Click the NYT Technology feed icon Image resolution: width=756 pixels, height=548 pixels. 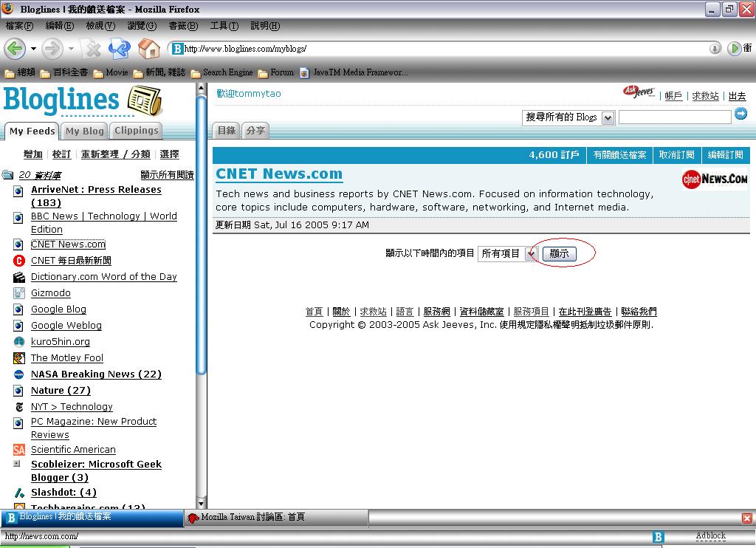(18, 407)
